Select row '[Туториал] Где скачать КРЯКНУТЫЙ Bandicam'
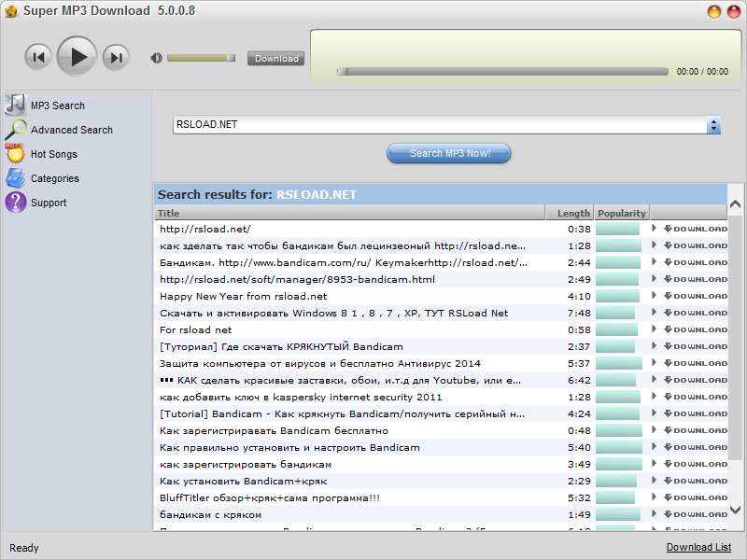Screen dimensions: 747x560 (441, 346)
